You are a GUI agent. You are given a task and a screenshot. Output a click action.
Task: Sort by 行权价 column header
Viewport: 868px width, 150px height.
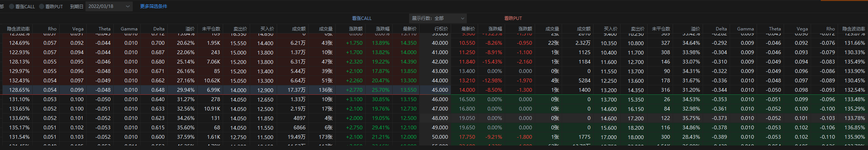[x=441, y=29]
